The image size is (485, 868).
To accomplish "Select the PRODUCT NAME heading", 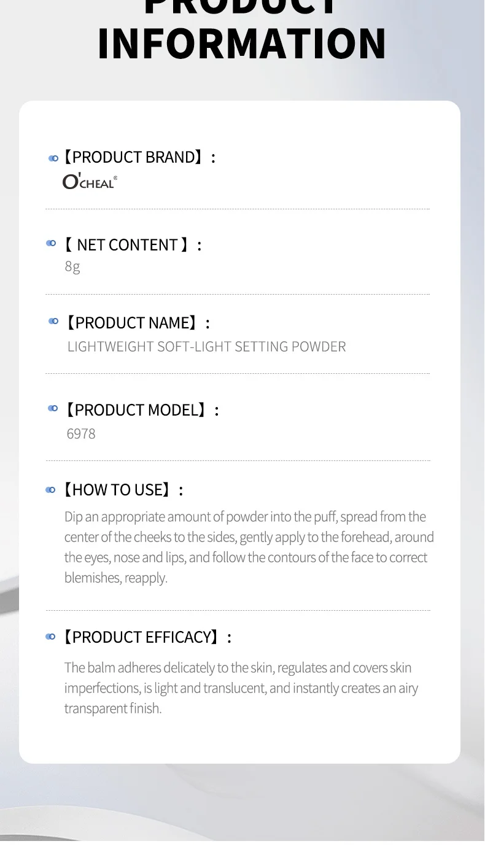I will pos(136,322).
